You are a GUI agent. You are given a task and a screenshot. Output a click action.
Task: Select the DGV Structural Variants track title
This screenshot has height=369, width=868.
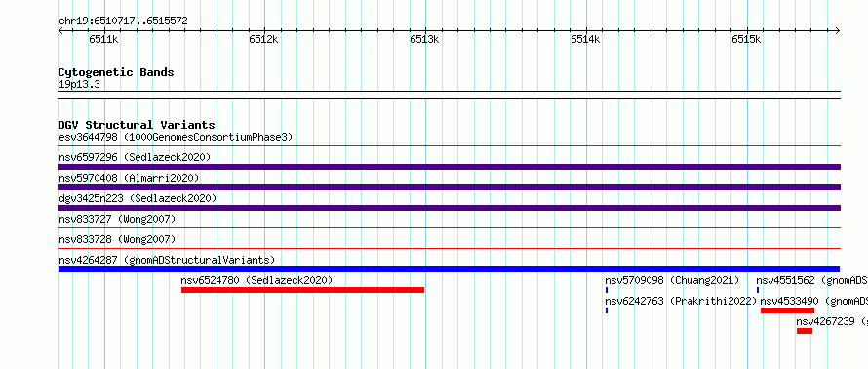click(x=137, y=125)
